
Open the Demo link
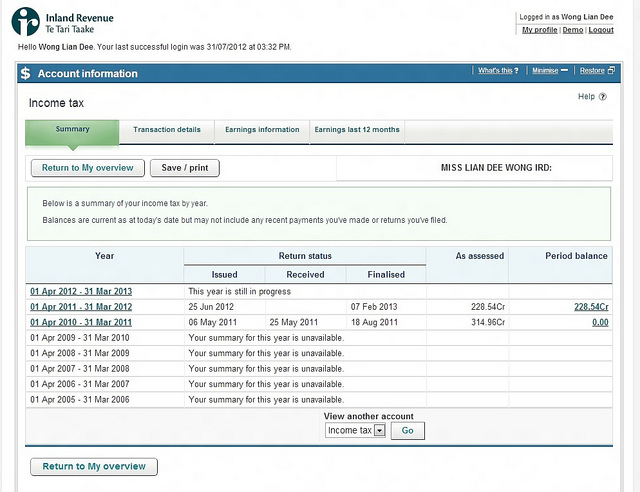[x=573, y=30]
